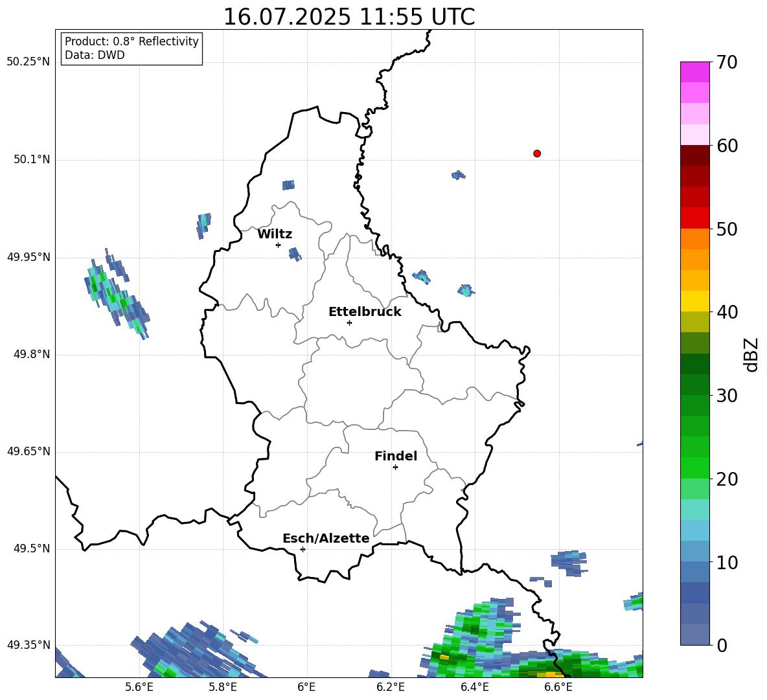Click the Esch/Alzette station cross marker
This screenshot has width=767, height=700.
pyautogui.click(x=303, y=549)
